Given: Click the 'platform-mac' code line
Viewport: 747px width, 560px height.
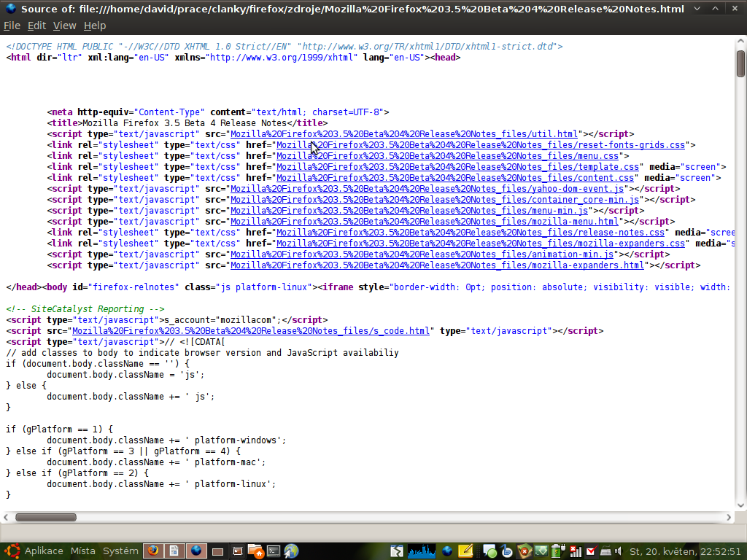Looking at the screenshot, I should (x=156, y=462).
